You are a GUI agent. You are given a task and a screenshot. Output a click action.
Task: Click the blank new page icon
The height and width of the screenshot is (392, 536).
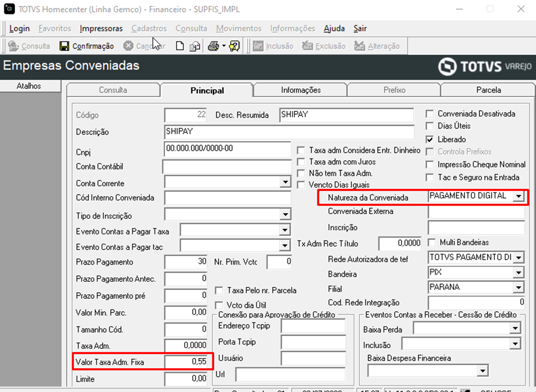click(180, 46)
